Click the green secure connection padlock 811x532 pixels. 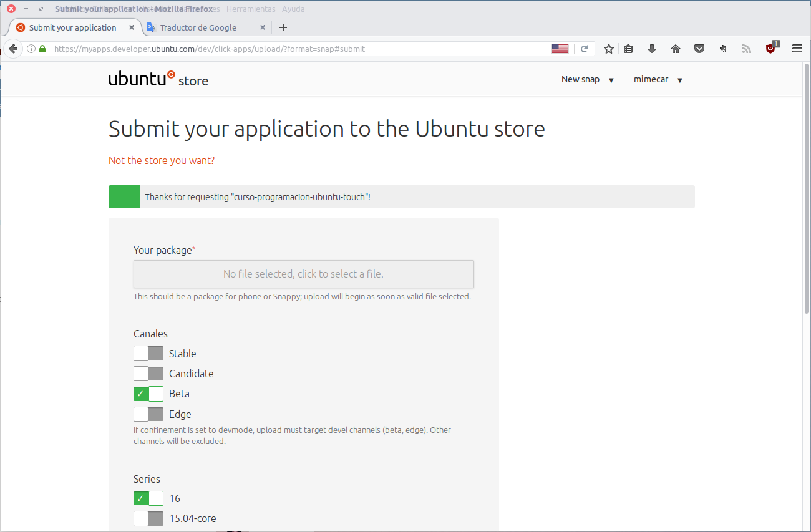tap(42, 49)
